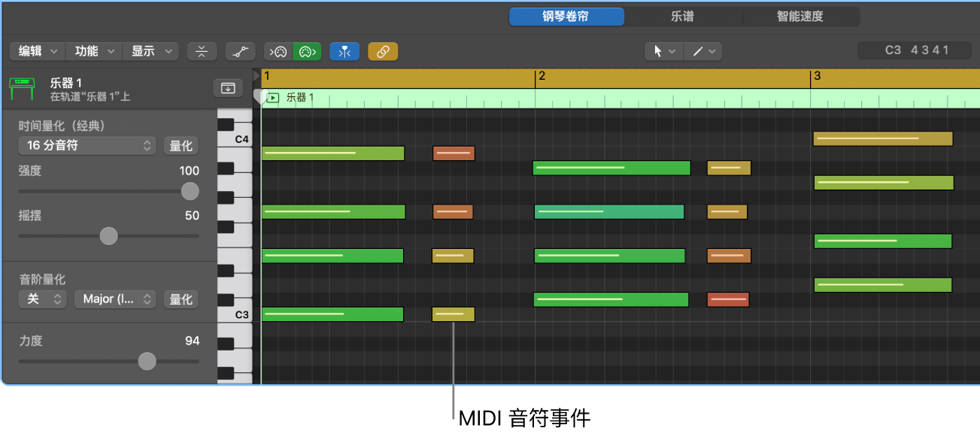Screen dimensions: 980x434
Task: Select the teal long note in bar 2
Action: click(x=609, y=212)
